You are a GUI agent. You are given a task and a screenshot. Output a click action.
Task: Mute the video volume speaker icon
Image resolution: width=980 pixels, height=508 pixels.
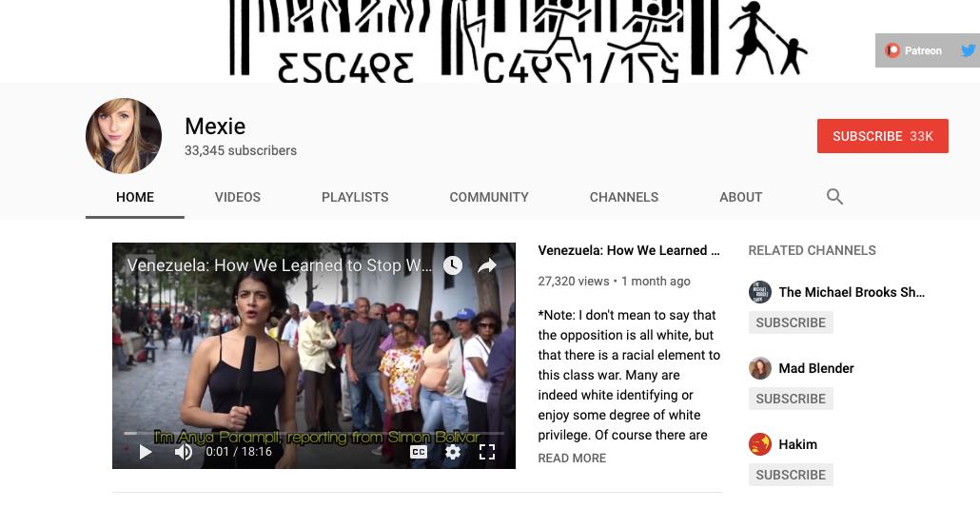(183, 452)
